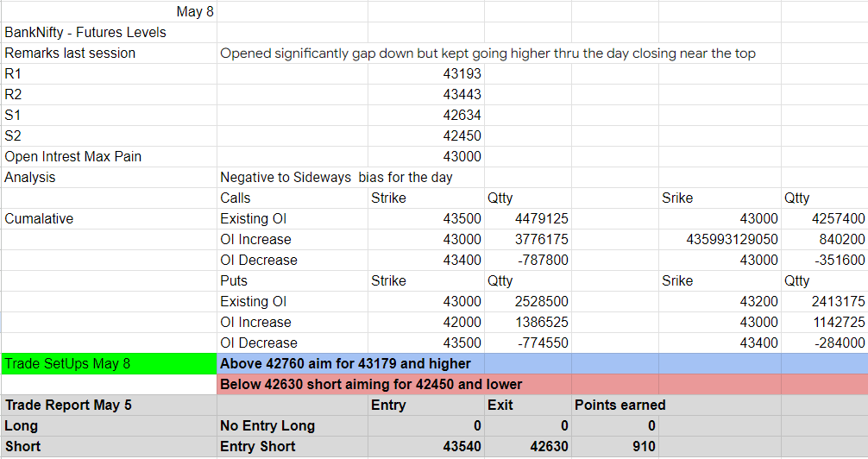868x459 pixels.
Task: Select Puts OI Increase strike 42000
Action: tap(425, 323)
